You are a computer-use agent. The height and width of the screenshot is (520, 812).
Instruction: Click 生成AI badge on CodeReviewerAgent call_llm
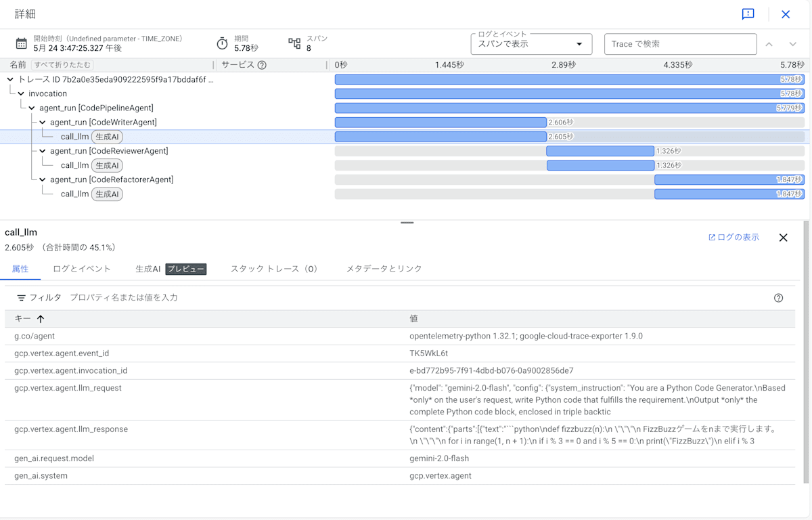(107, 165)
